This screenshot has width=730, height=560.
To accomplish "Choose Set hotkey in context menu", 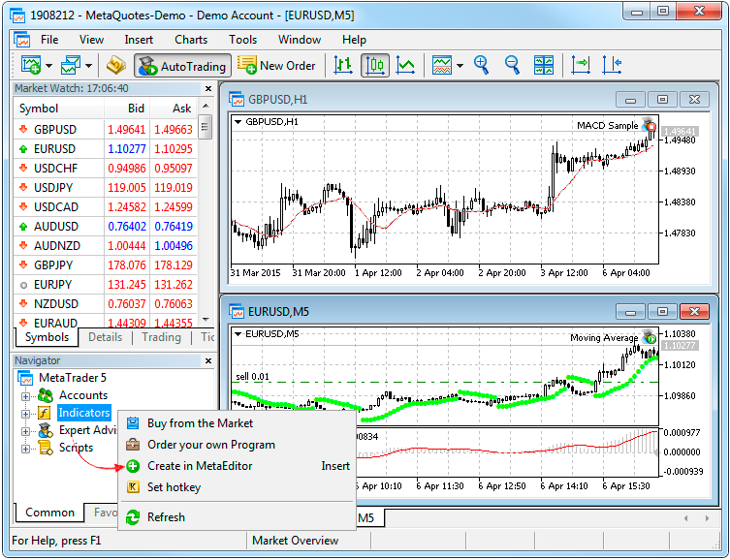I will pos(237,487).
